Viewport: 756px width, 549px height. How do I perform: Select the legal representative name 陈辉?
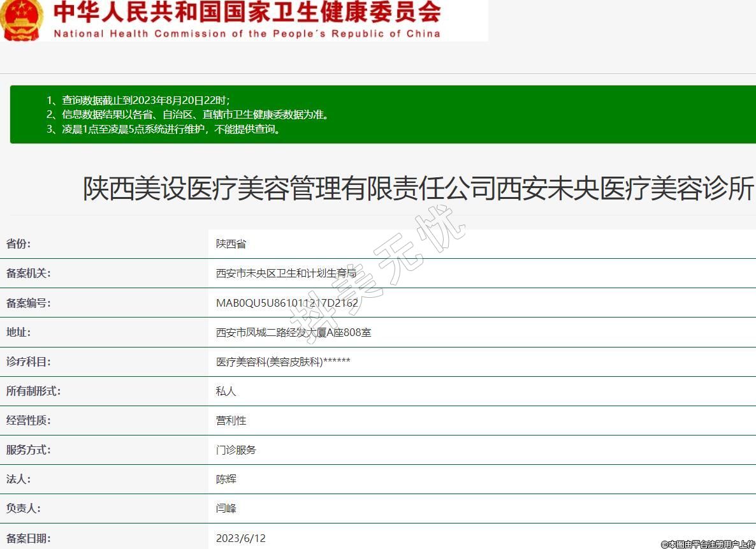[x=226, y=479]
